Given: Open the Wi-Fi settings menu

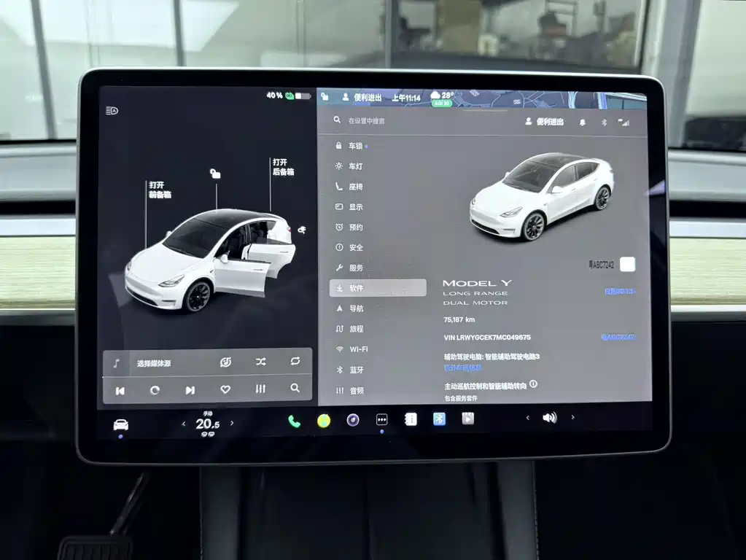Looking at the screenshot, I should click(x=353, y=349).
